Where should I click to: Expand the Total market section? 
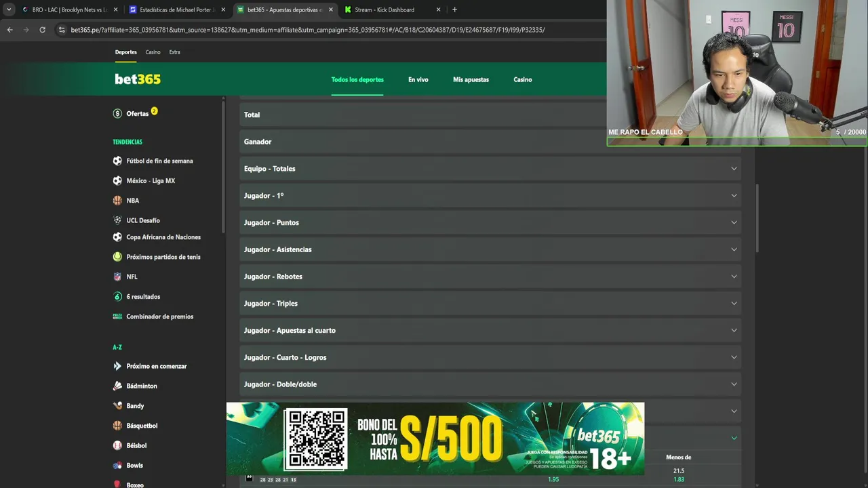(x=490, y=115)
